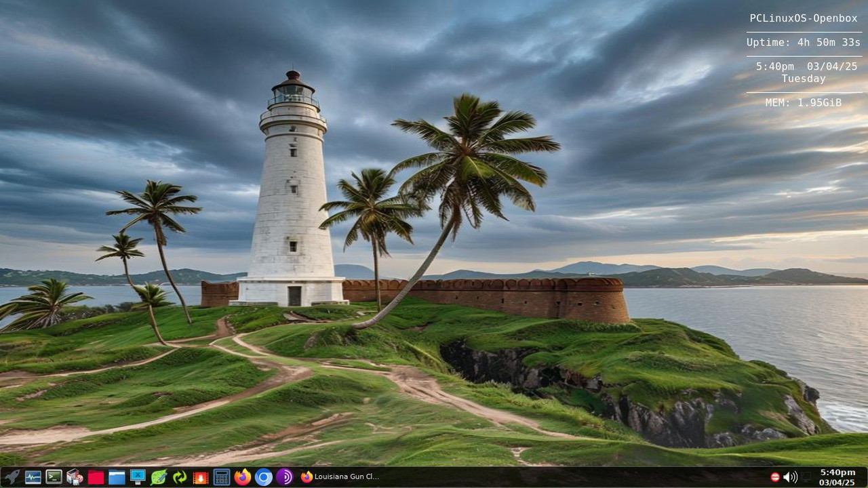
Task: Launch Firefox from the panel launcher
Action: click(x=243, y=477)
